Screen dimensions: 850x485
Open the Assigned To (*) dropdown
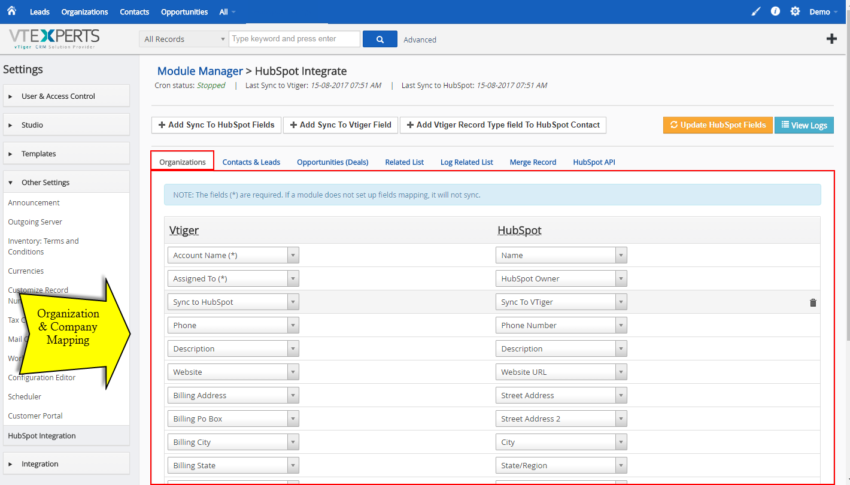[233, 279]
